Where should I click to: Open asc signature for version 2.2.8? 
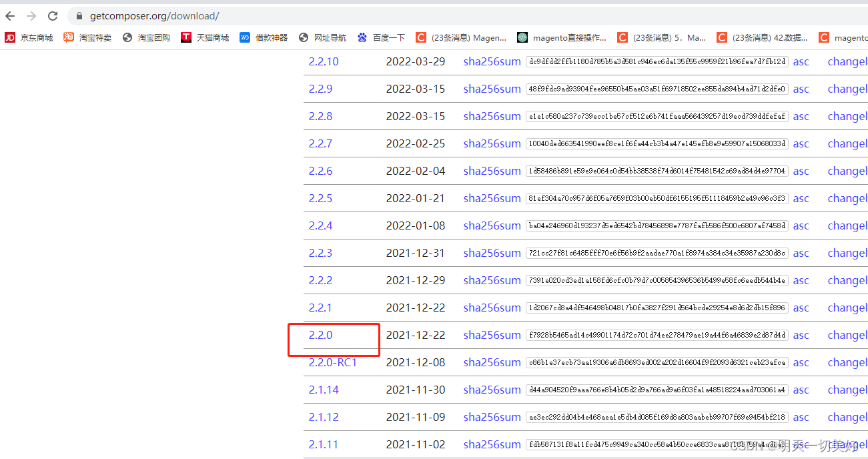(801, 116)
